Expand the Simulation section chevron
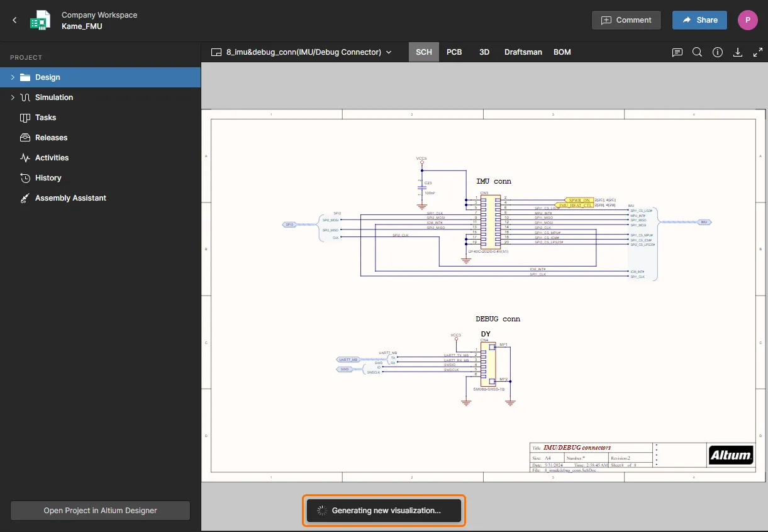Viewport: 768px width, 532px height. (x=13, y=97)
